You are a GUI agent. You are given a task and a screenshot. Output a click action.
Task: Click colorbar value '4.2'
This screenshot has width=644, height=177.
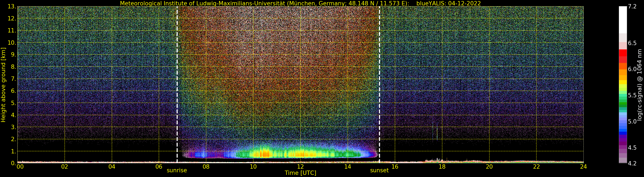(632, 163)
